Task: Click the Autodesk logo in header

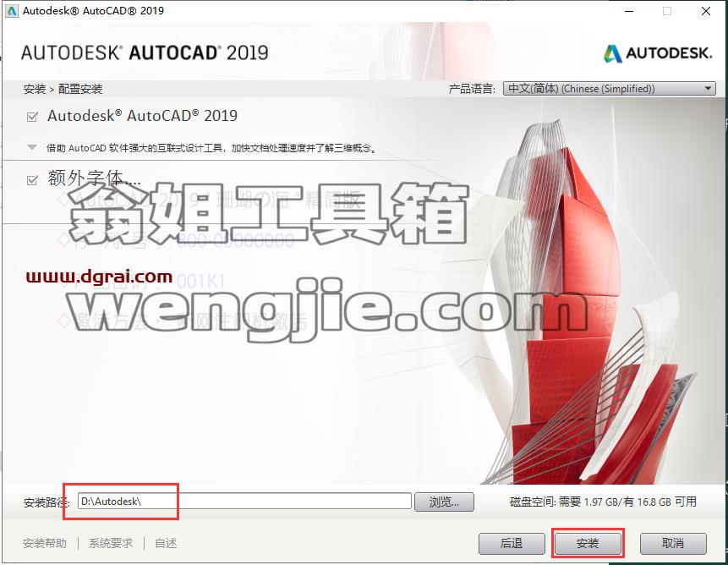Action: [658, 53]
